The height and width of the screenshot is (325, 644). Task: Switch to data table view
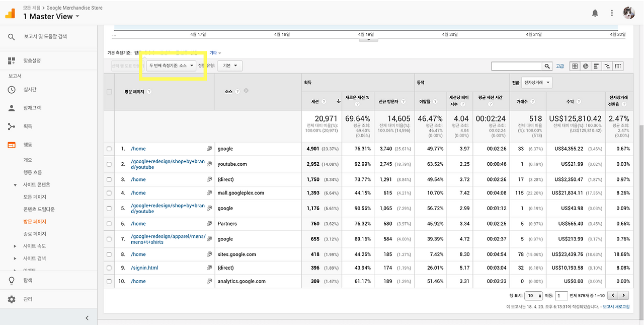(x=575, y=66)
